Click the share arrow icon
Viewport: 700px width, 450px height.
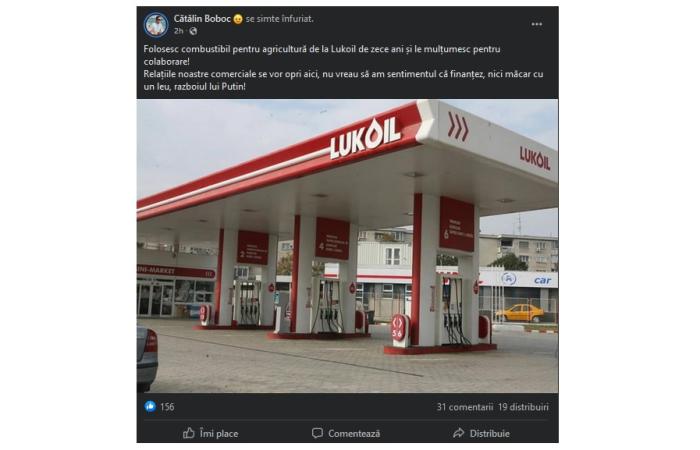(x=458, y=433)
